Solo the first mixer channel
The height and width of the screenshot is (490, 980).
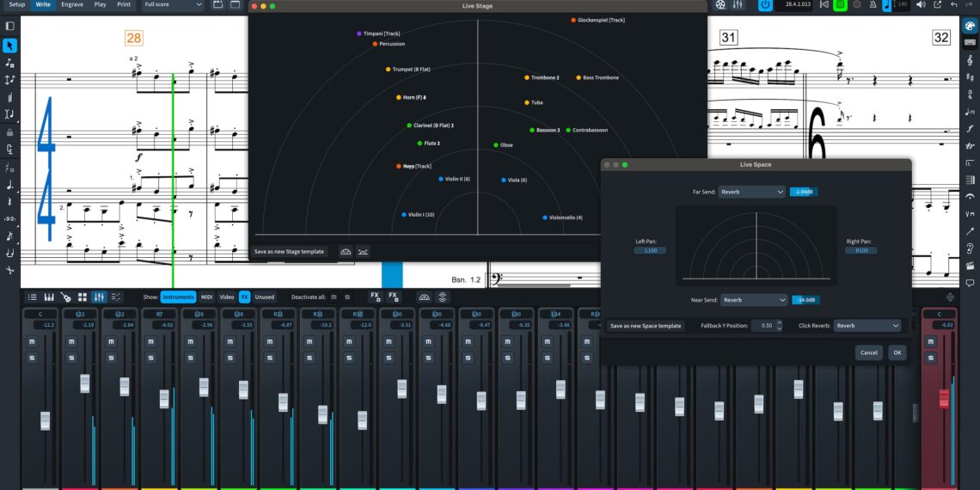coord(32,357)
